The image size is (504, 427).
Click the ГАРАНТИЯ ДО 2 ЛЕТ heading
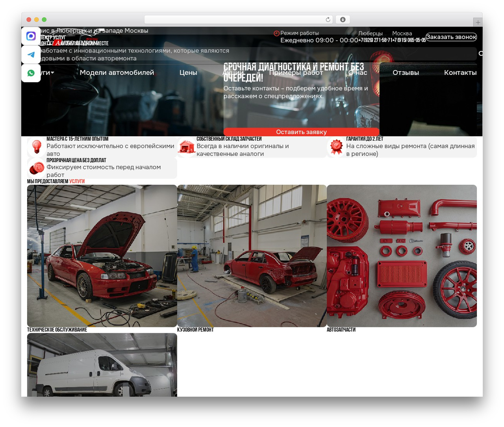click(365, 139)
